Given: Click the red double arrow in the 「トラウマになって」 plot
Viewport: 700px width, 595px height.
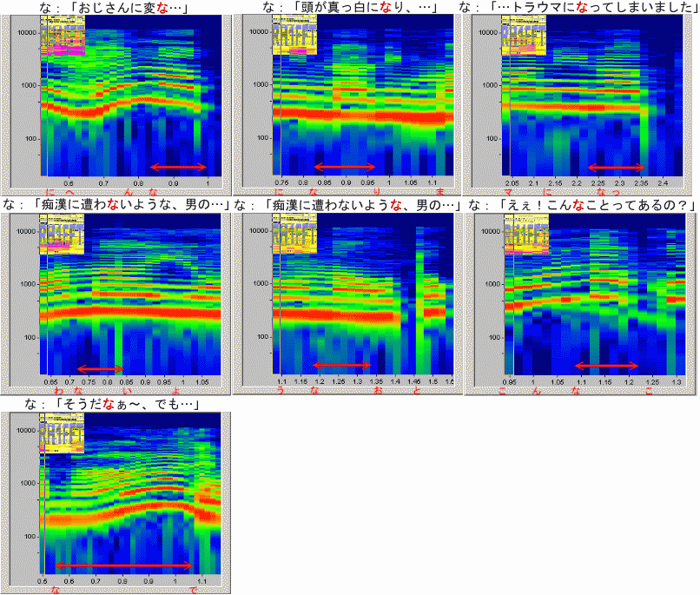Looking at the screenshot, I should (616, 167).
